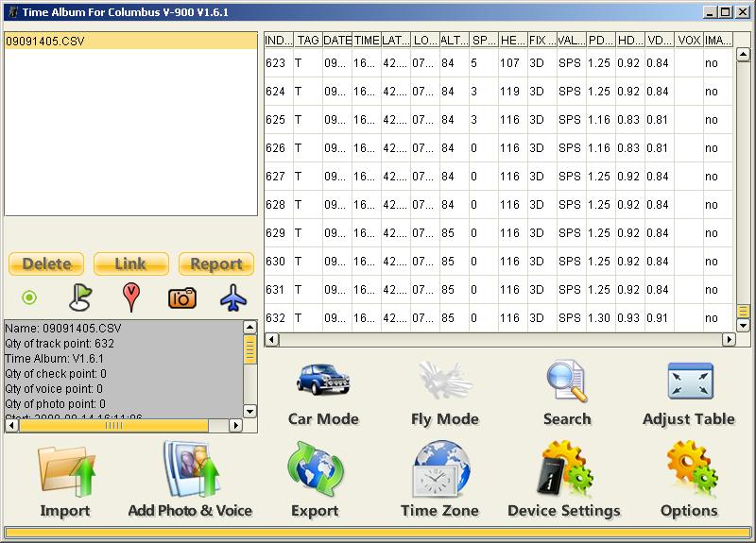The image size is (756, 543).
Task: Select the green track point circle icon
Action: (29, 297)
